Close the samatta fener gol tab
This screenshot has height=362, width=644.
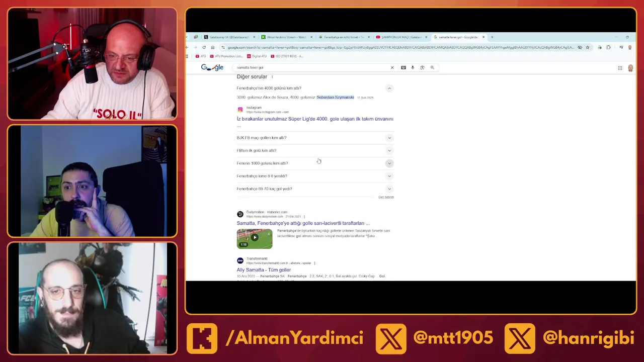click(x=484, y=37)
